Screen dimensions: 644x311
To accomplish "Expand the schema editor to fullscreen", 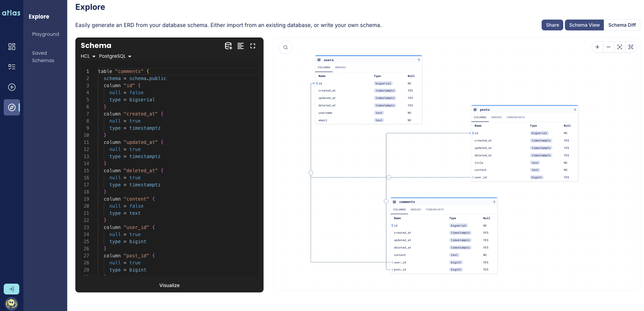I will [253, 46].
